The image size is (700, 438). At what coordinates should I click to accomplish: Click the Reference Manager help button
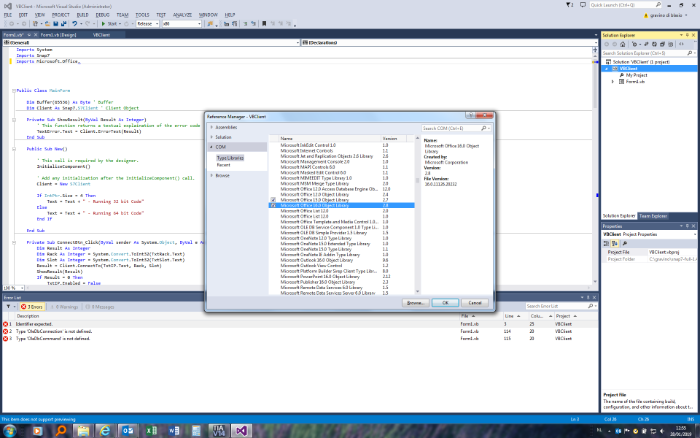pyautogui.click(x=470, y=115)
